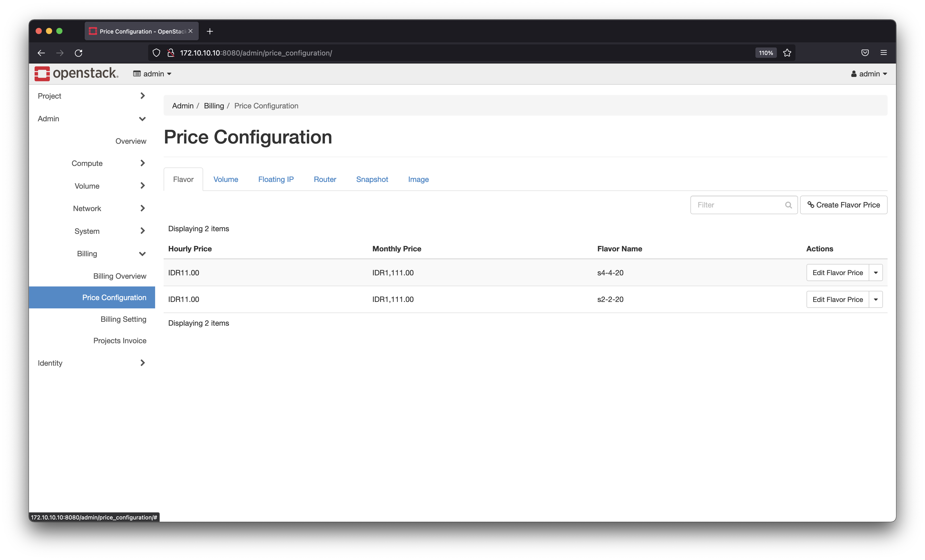The height and width of the screenshot is (560, 925).
Task: Click the IDR11.00 cell for s2-2-20
Action: click(x=184, y=300)
